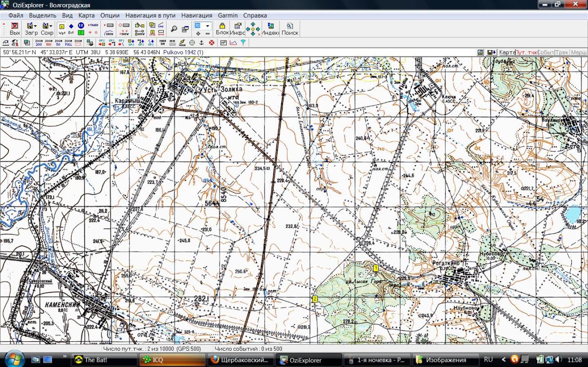Image resolution: width=588 pixels, height=367 pixels.
Task: Open the Garmin menu
Action: tap(228, 15)
